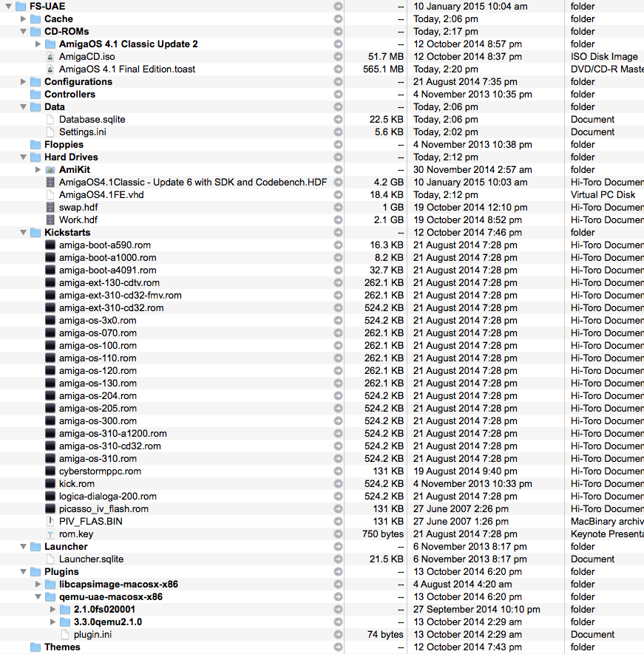Select the logica-dialoga-200.rom file
644x654 pixels.
[108, 497]
